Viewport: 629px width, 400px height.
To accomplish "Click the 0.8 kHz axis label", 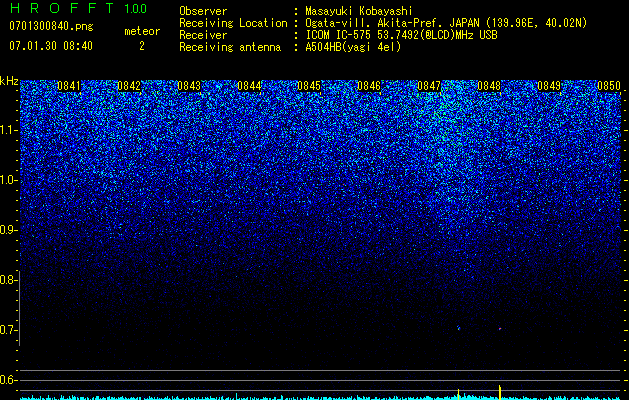I will [8, 280].
